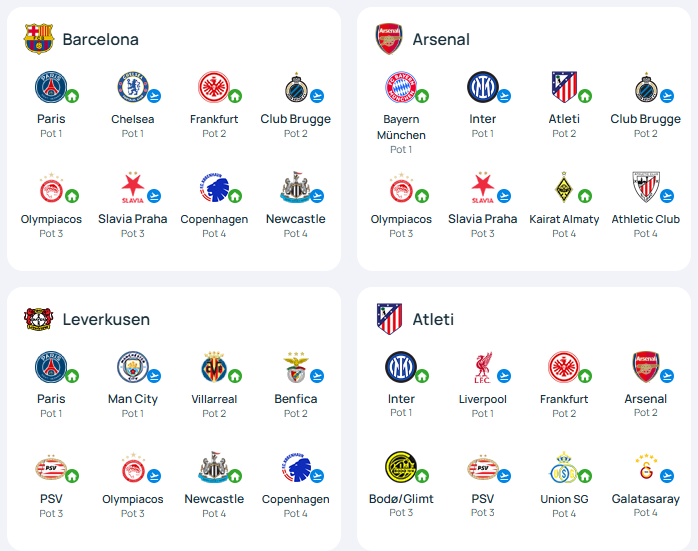Viewport: 698px width, 551px height.
Task: Click the Barcelona crest in card header
Action: click(x=39, y=39)
